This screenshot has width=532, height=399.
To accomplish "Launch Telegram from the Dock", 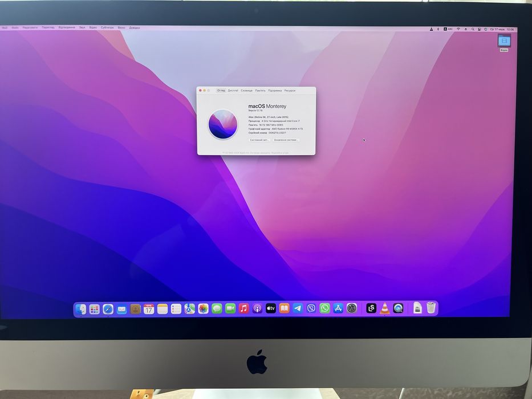I will 298,308.
